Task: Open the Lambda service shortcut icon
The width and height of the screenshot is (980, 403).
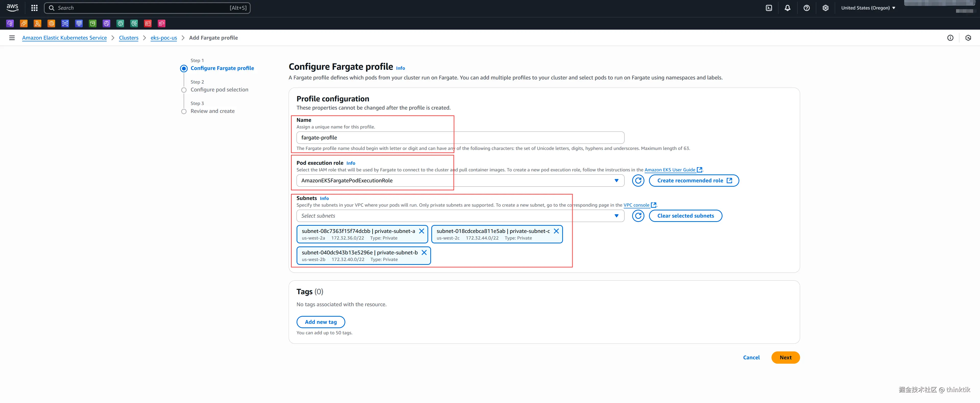Action: point(37,23)
